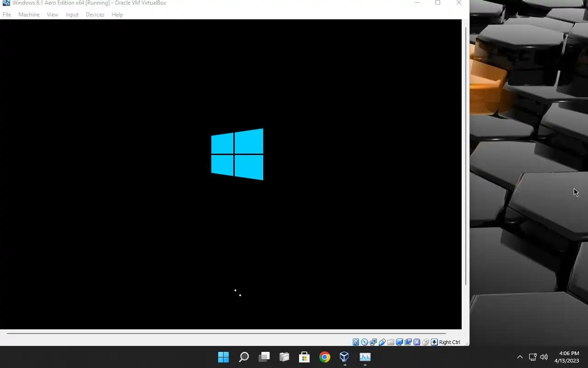Open the Windows Start menu

[x=223, y=357]
